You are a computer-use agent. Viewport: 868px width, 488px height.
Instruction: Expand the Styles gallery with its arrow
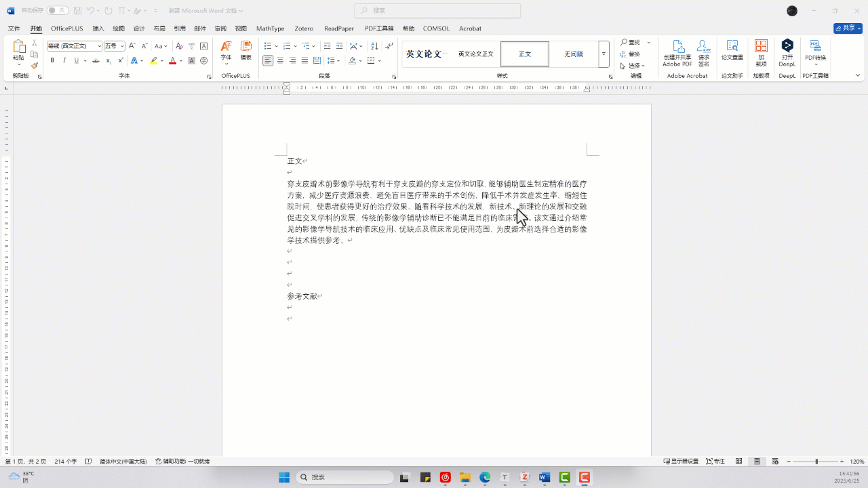pyautogui.click(x=603, y=54)
